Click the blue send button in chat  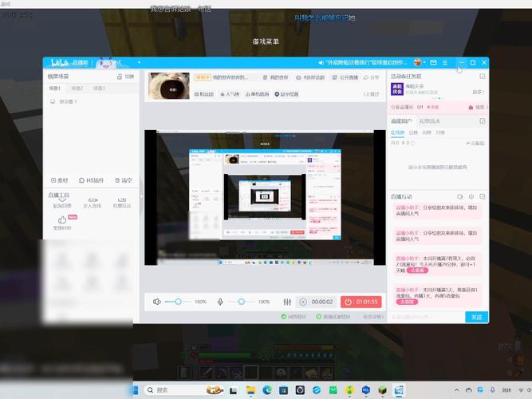pyautogui.click(x=476, y=317)
